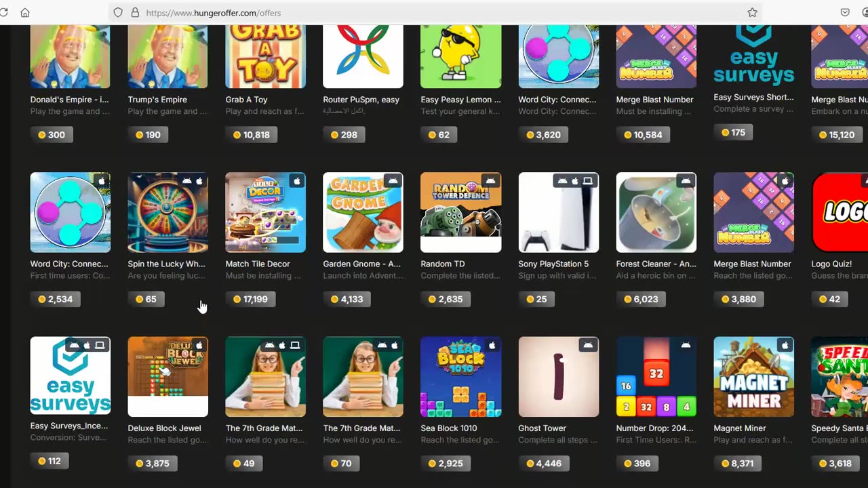Image resolution: width=868 pixels, height=488 pixels.
Task: Click the 4,446 coin badge under Ghost Tower
Action: [544, 464]
